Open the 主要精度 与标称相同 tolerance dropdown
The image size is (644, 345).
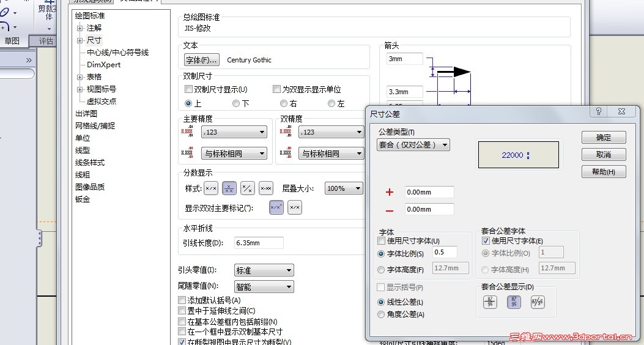[234, 154]
